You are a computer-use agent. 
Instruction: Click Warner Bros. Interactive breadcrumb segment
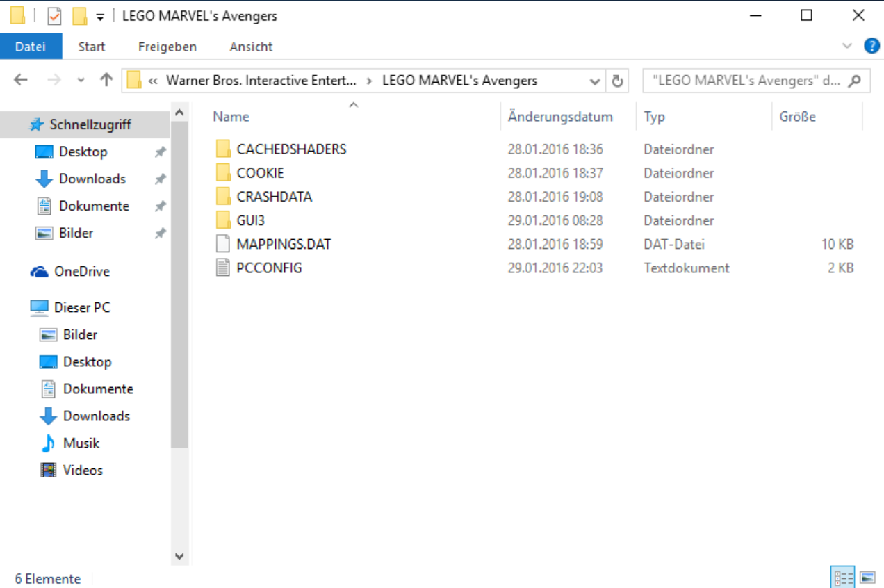261,81
